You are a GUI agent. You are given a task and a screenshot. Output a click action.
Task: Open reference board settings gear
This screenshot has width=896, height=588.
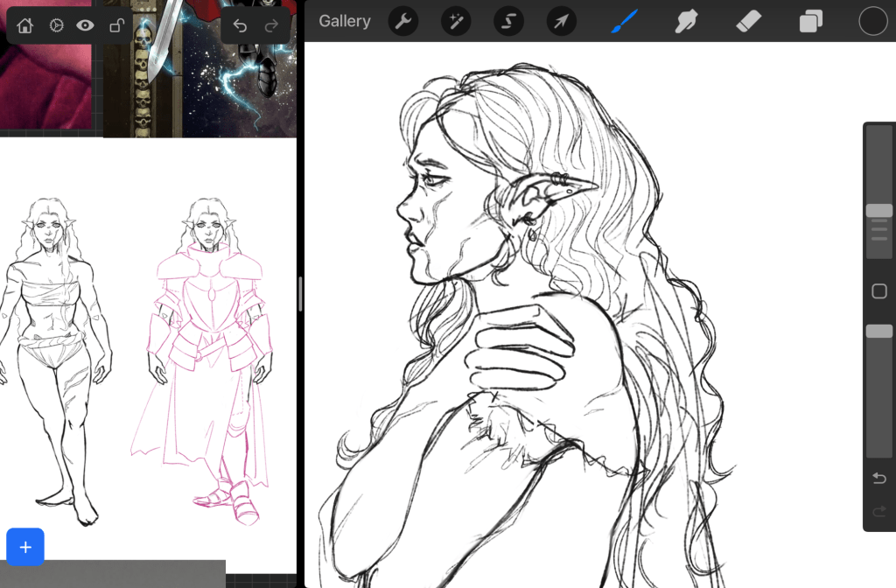(55, 25)
